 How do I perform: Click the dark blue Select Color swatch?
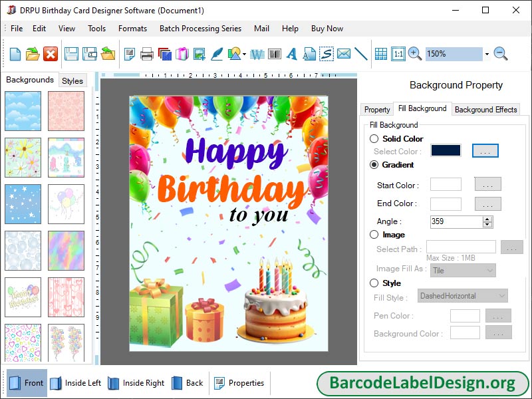445,150
